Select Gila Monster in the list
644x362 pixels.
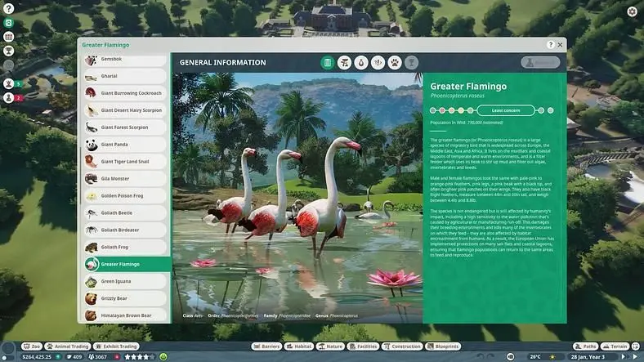(x=125, y=179)
